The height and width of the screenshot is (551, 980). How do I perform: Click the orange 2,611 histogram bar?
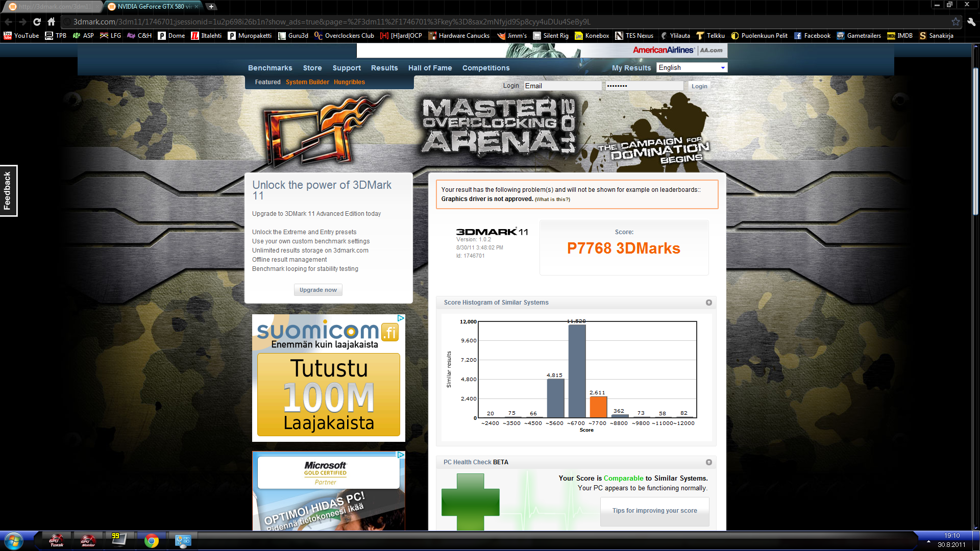point(598,407)
